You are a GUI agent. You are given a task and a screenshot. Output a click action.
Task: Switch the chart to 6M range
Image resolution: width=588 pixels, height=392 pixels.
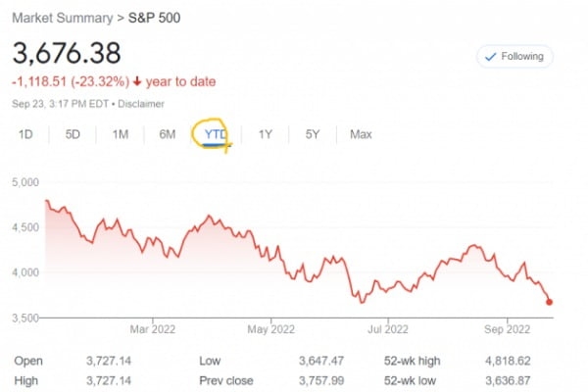pyautogui.click(x=167, y=134)
